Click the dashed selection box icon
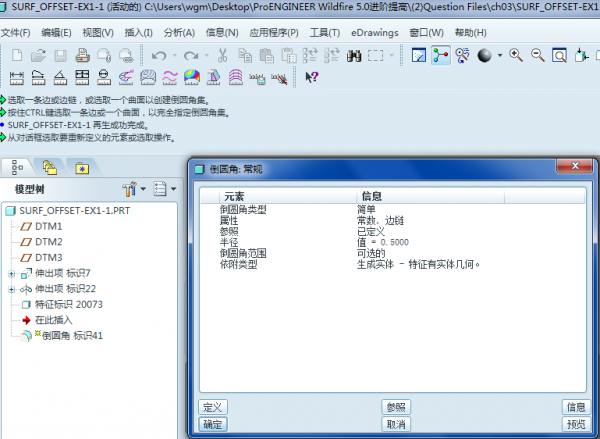This screenshot has width=600, height=439. coord(375,56)
